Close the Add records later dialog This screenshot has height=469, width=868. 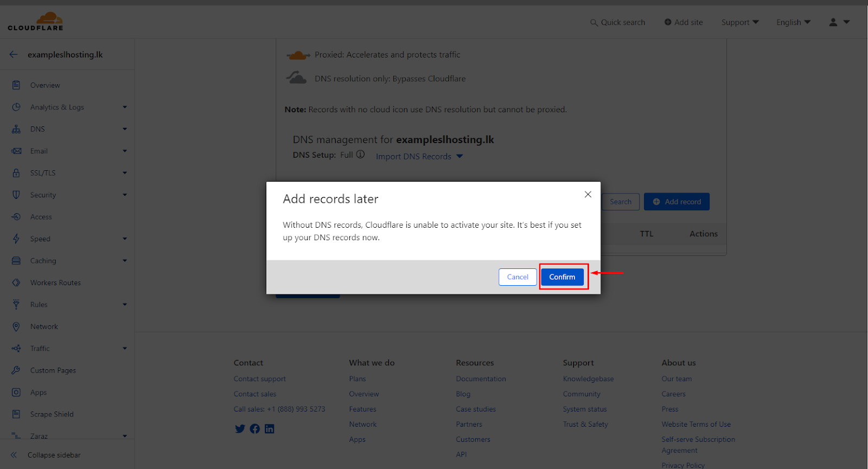[588, 194]
